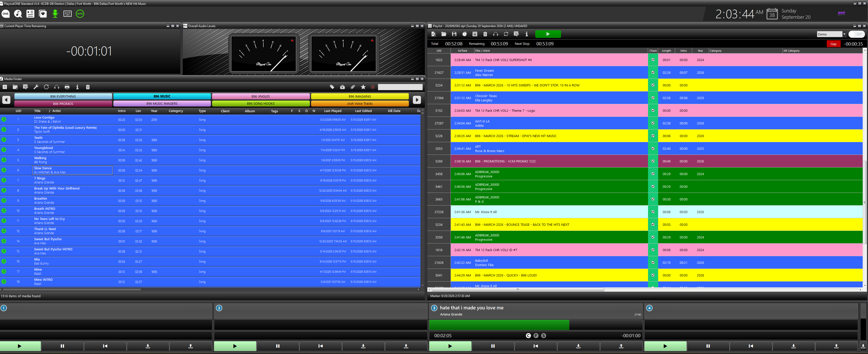Screen dimensions: 868x354
Task: Click play on player 1
Action: [x=20, y=346]
